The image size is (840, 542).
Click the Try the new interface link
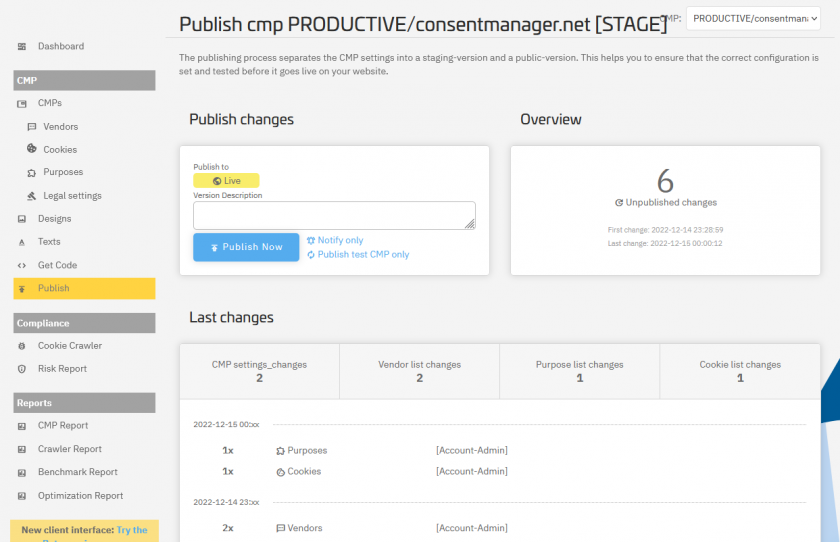(132, 530)
